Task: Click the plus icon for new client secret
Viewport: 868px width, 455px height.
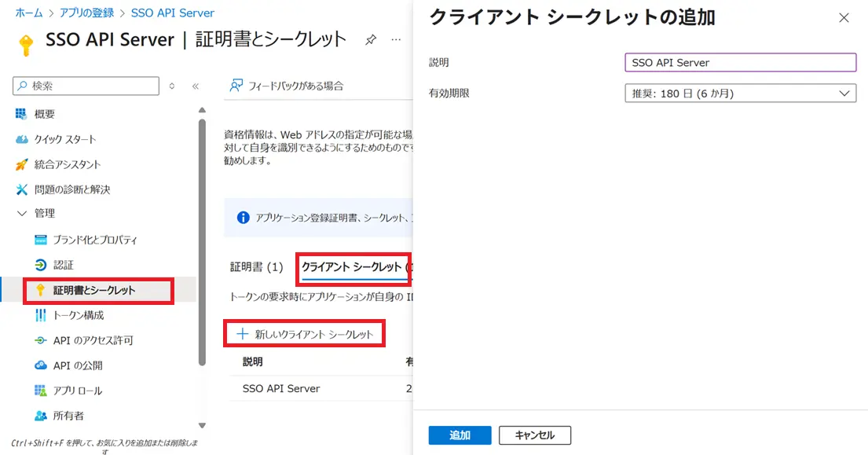Action: [243, 334]
